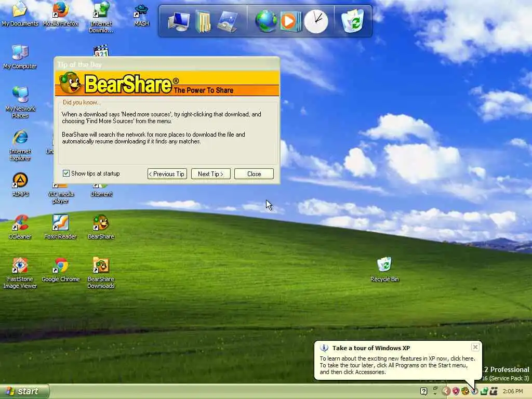Show the Next Tip

click(x=211, y=174)
